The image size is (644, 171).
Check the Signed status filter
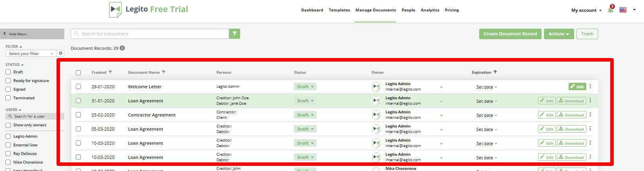(8, 89)
